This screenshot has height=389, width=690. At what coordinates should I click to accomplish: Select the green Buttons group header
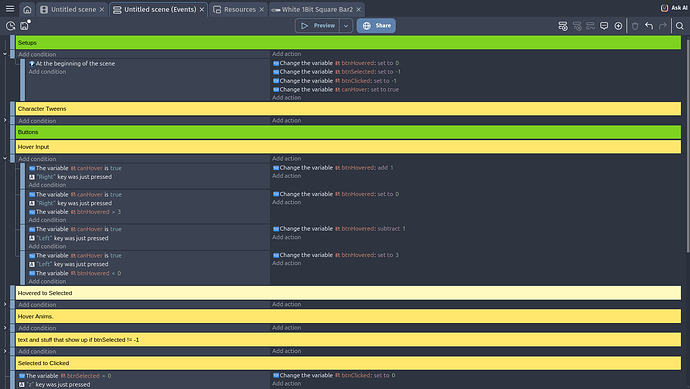348,132
